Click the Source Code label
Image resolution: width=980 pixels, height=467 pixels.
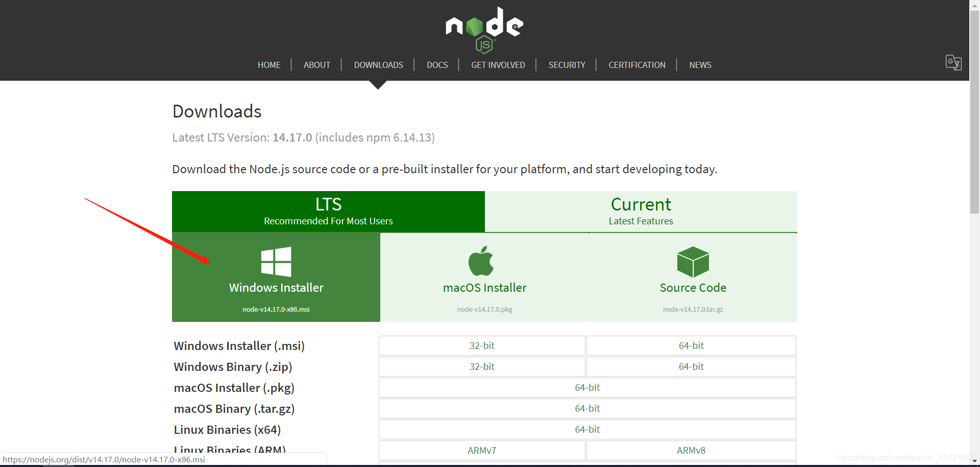(693, 288)
